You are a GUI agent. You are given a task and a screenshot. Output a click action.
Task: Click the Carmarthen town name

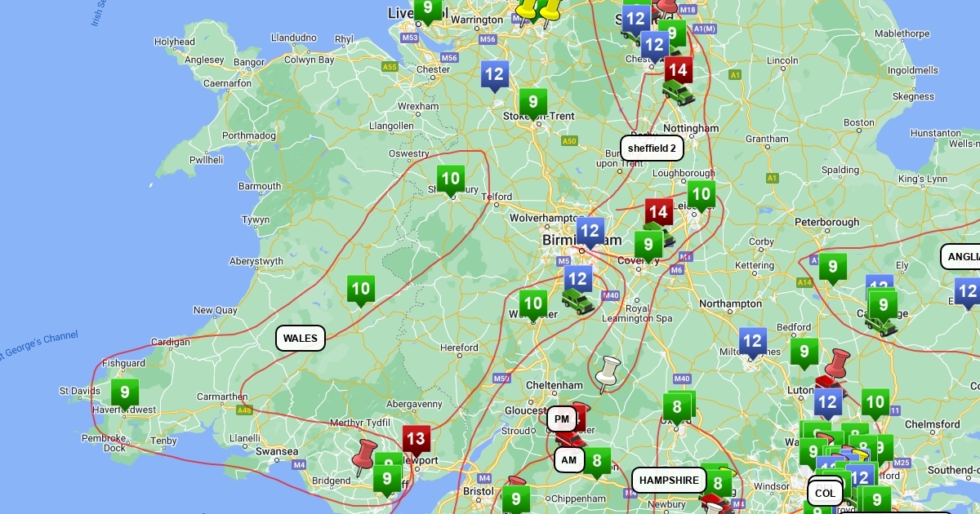[x=221, y=397]
